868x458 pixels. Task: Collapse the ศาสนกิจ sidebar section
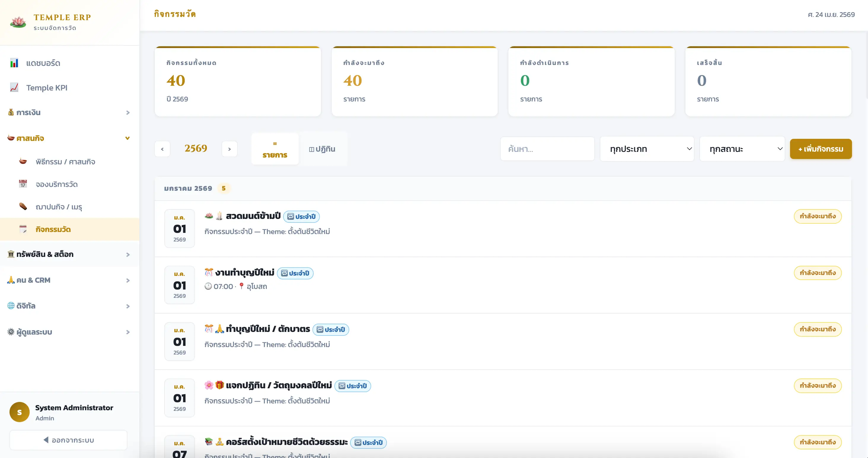point(69,138)
